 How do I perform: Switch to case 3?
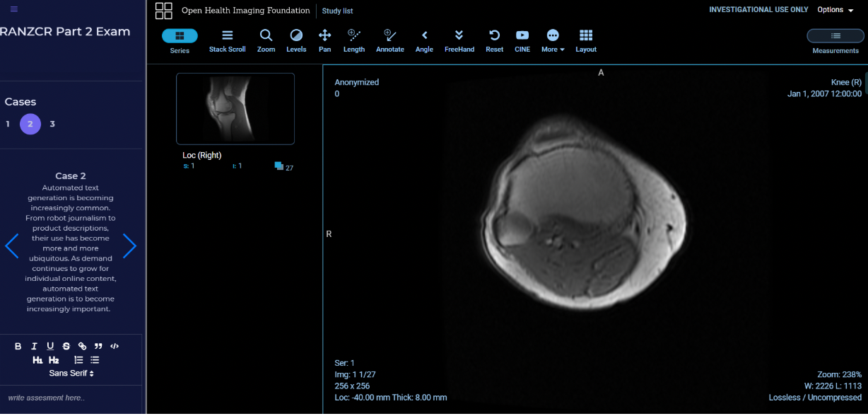(52, 124)
